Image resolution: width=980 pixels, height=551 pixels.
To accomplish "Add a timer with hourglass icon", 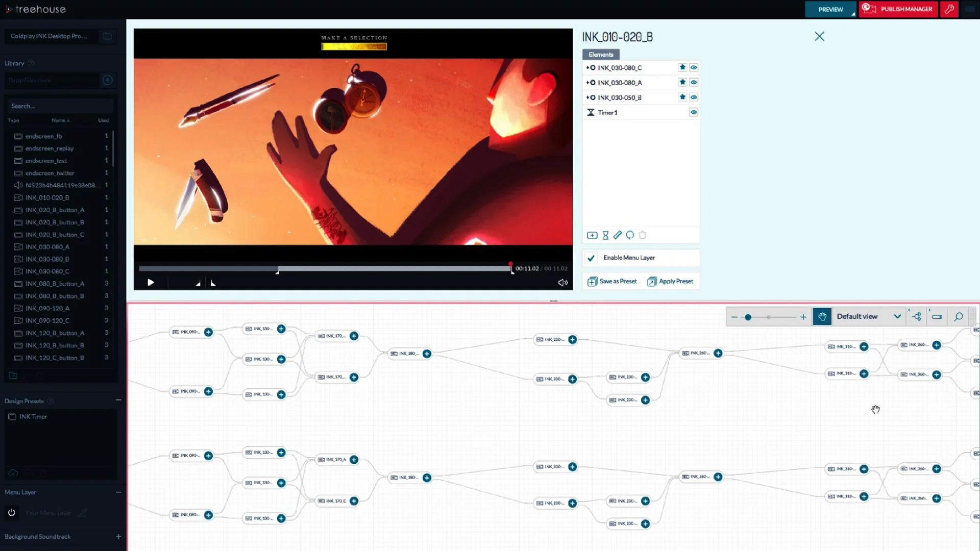I will (x=605, y=235).
